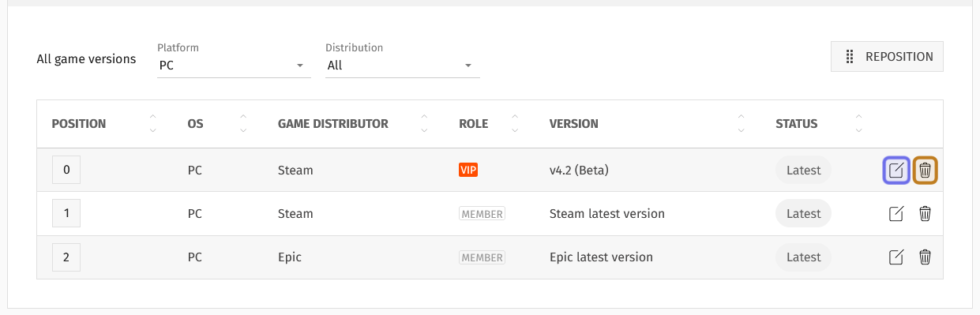Delete the Epic latest version entry

926,257
